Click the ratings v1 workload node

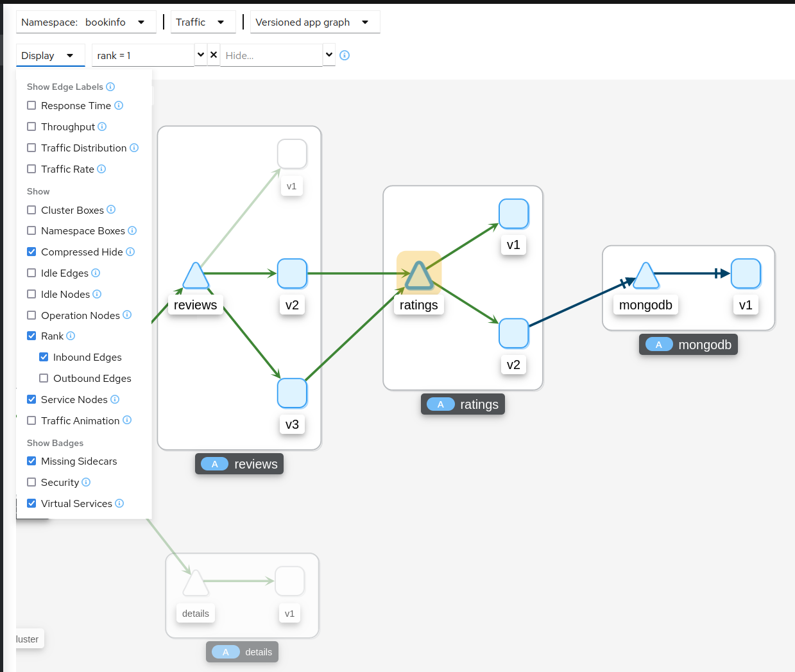513,214
